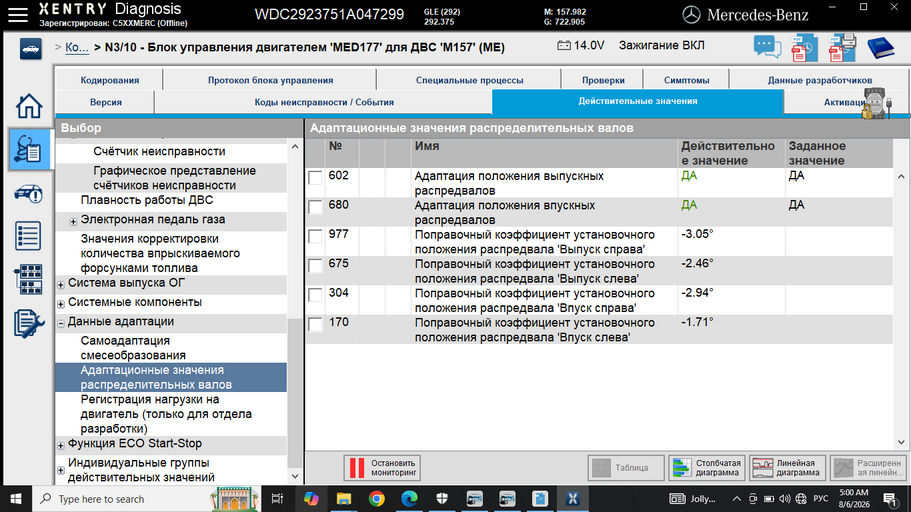Expand the Системные компоненты node

click(x=60, y=304)
